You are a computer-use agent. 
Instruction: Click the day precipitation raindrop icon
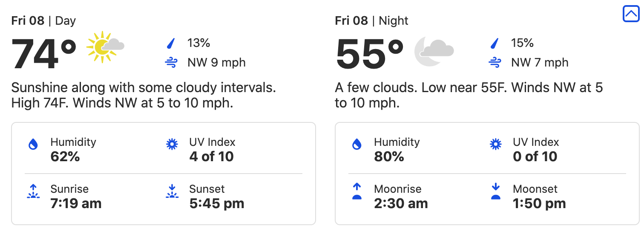pyautogui.click(x=171, y=43)
